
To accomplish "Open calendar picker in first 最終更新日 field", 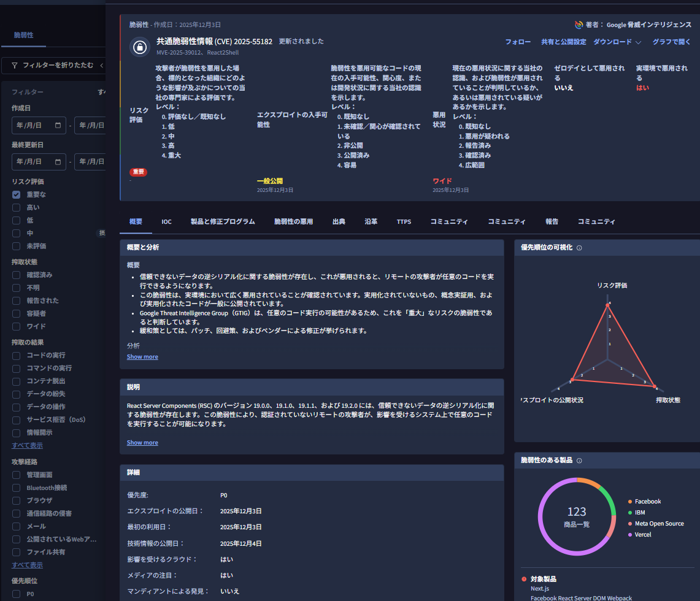I will point(58,162).
